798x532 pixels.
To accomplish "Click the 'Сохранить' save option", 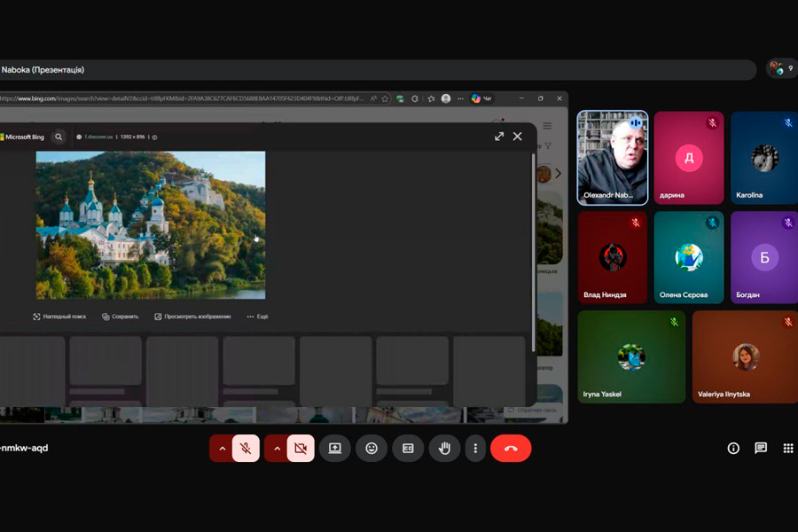I will click(x=120, y=317).
